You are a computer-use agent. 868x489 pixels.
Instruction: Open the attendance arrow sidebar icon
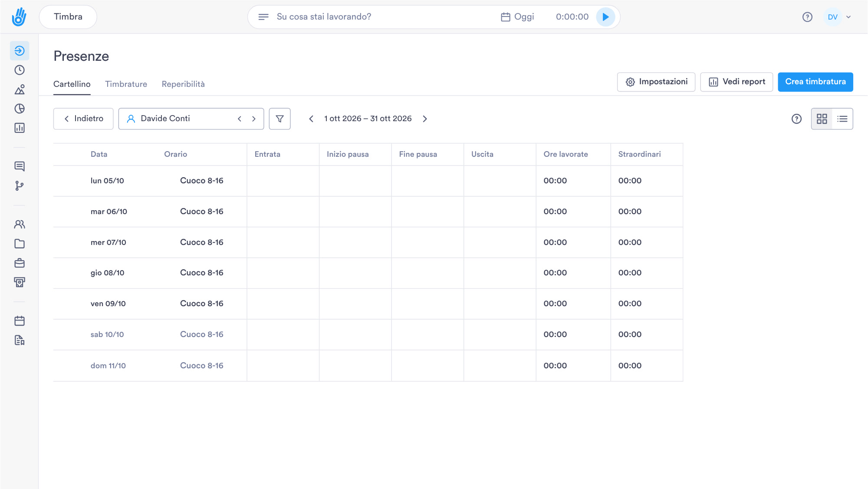(x=20, y=51)
